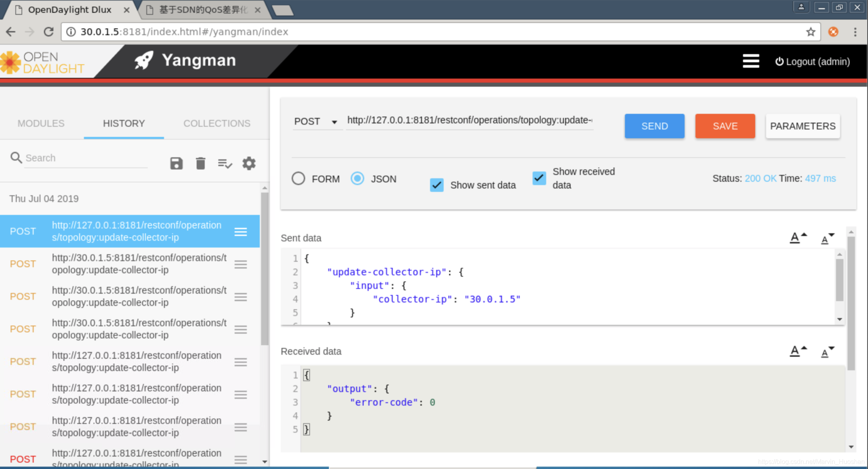Increase font size in Sent data

[x=798, y=238]
